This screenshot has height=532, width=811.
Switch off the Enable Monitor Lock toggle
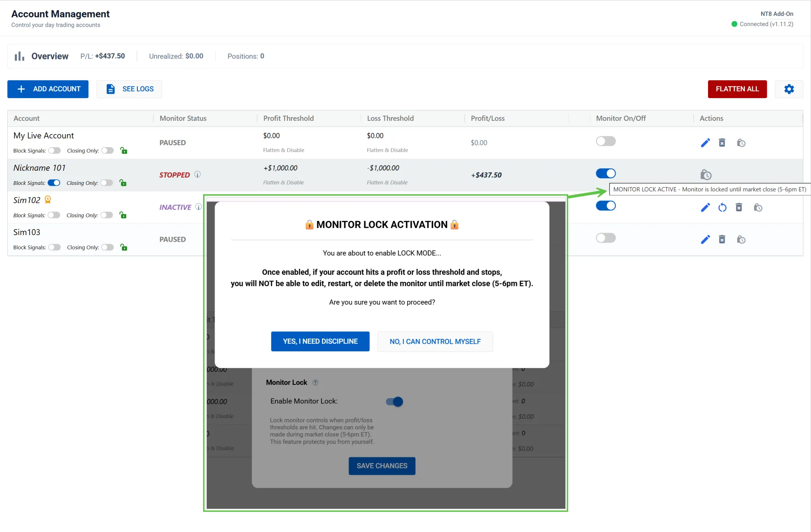tap(395, 401)
